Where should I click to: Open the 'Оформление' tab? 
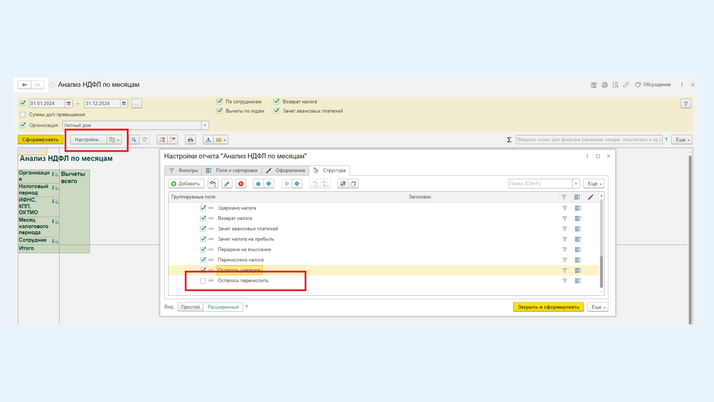(286, 170)
